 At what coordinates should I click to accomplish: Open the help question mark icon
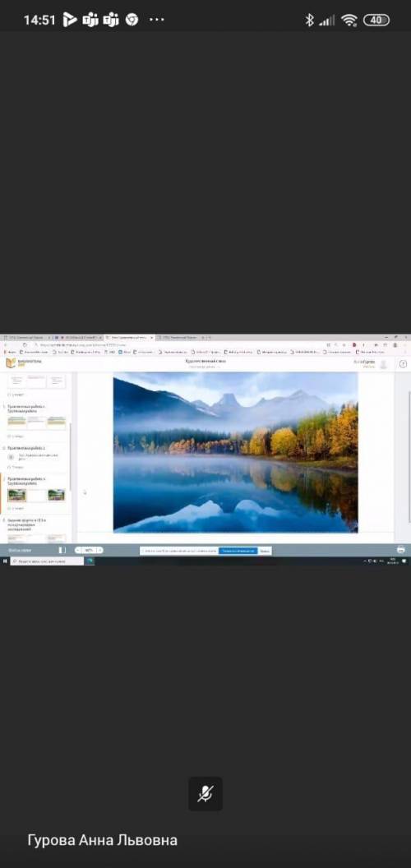(x=403, y=364)
